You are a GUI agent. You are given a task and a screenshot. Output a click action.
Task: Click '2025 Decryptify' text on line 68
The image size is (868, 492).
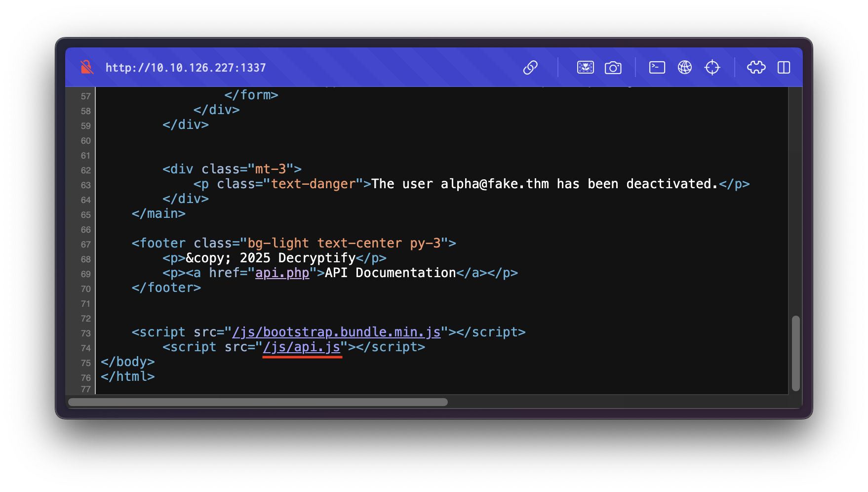[x=298, y=258]
